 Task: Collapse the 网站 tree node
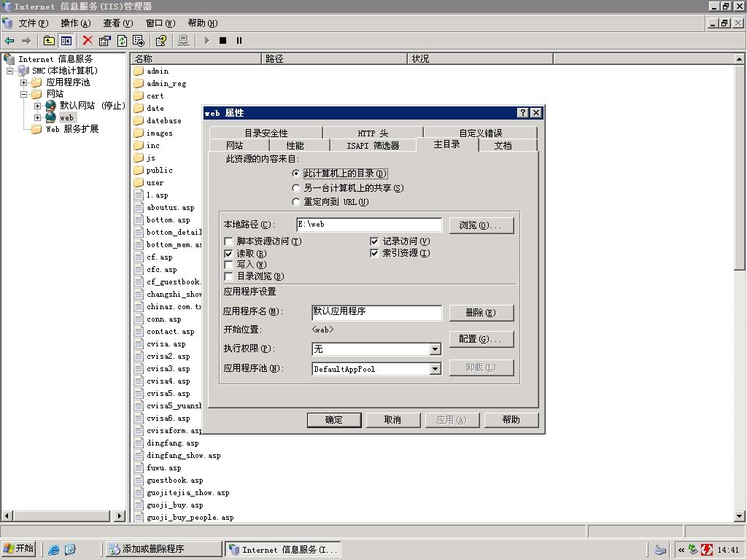23,94
